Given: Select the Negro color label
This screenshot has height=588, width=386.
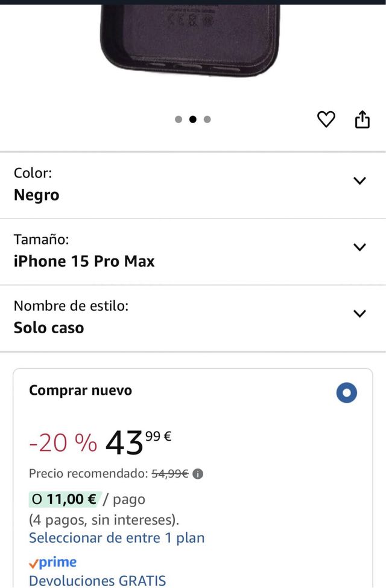Looking at the screenshot, I should tap(36, 194).
